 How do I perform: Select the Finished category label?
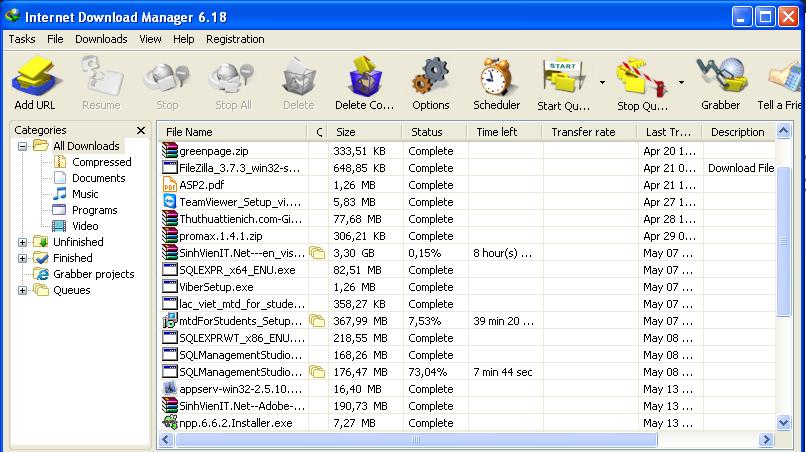coord(73,258)
